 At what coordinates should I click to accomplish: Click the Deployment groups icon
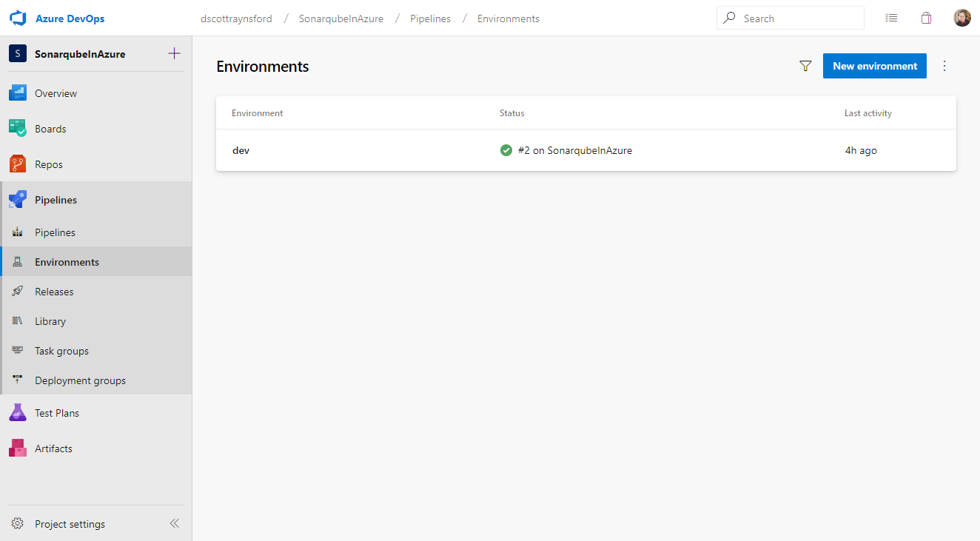18,380
